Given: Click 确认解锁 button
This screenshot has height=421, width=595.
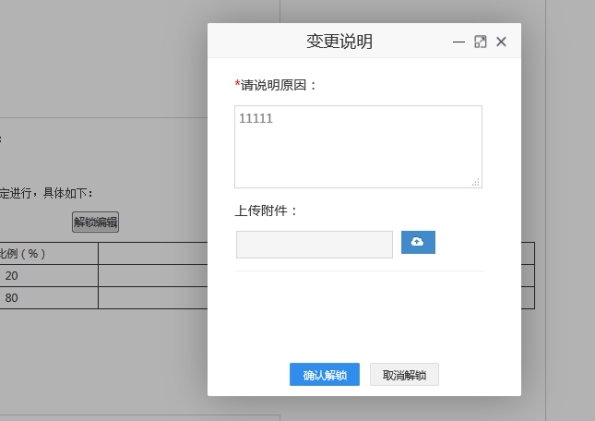Looking at the screenshot, I should coord(324,375).
